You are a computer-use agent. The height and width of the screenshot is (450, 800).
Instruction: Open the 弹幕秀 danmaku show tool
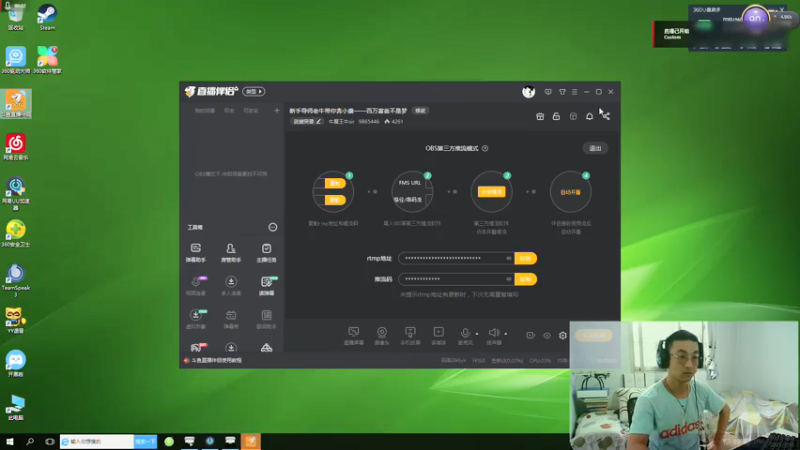click(231, 319)
